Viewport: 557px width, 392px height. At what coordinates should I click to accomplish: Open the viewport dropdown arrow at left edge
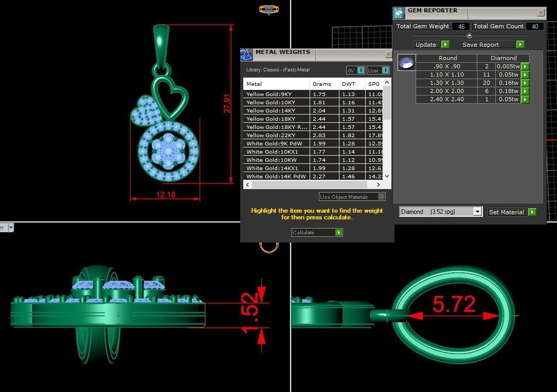tap(11, 228)
